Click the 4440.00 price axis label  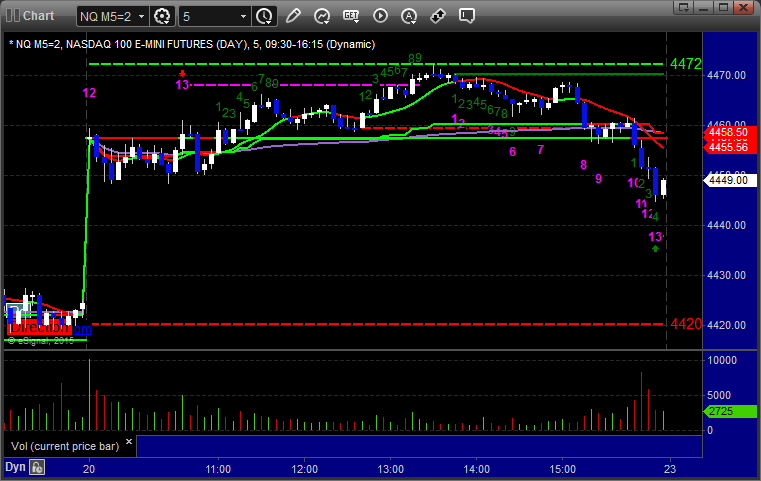727,225
